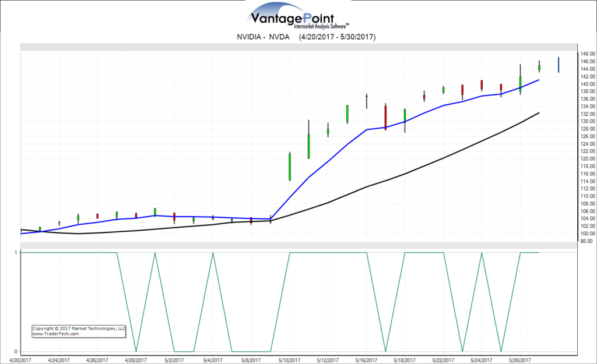Viewport: 597px width, 364px height.
Task: Click the 130.00 price axis label
Action: click(x=588, y=121)
